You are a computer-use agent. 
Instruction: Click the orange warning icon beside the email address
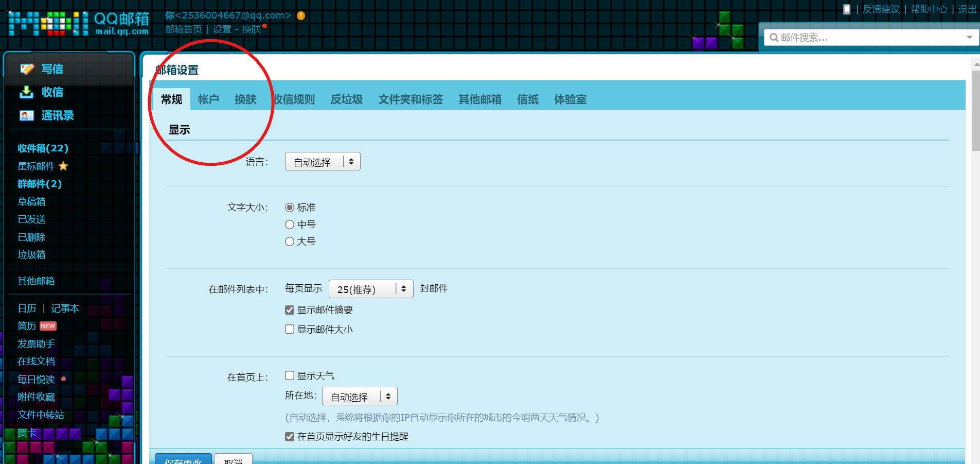point(301,16)
